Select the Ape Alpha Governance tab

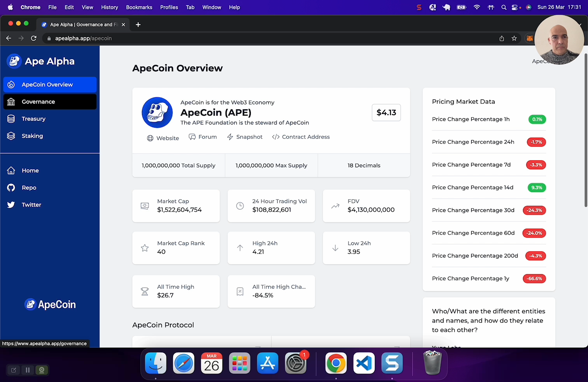83,25
